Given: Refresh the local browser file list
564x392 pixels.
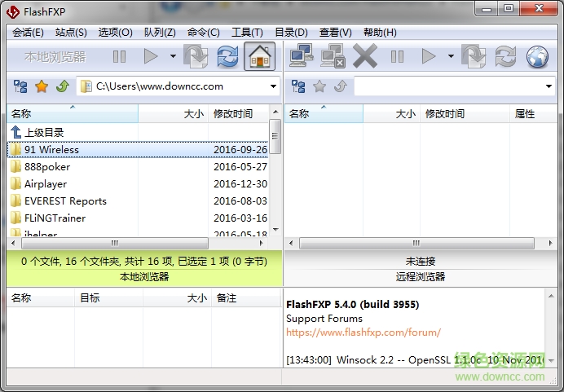Looking at the screenshot, I should click(x=228, y=56).
